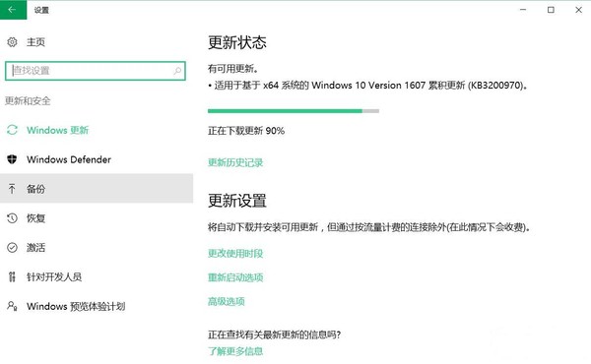Click the 更新设置 heading
Image resolution: width=591 pixels, height=364 pixels.
(x=237, y=201)
